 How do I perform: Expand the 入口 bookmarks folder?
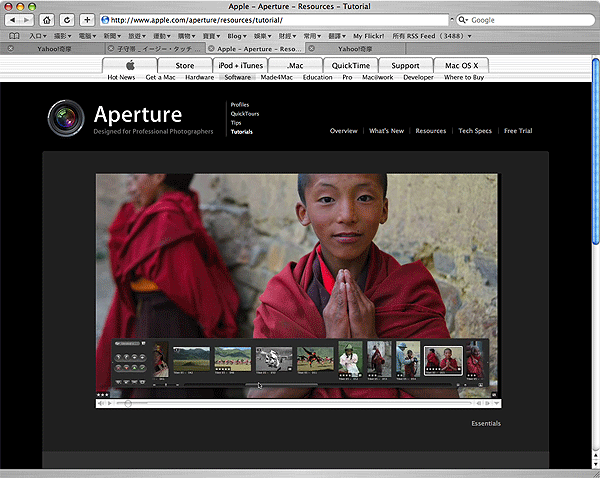click(x=38, y=35)
